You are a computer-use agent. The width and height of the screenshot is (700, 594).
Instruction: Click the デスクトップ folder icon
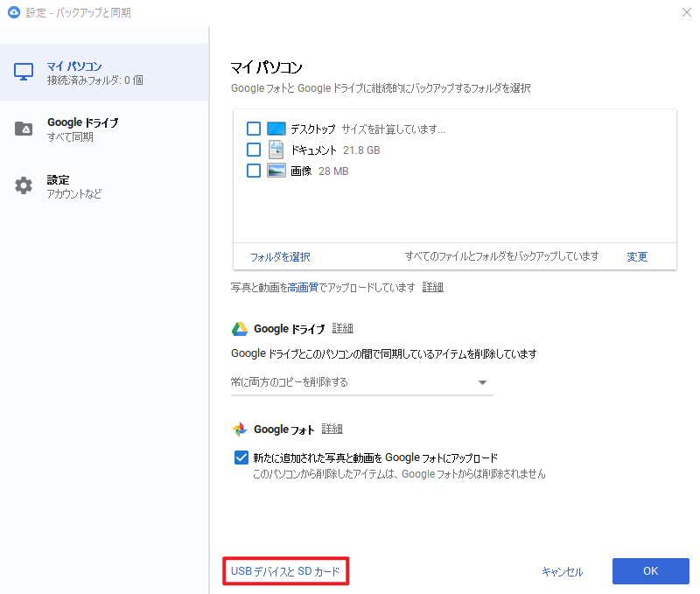276,129
